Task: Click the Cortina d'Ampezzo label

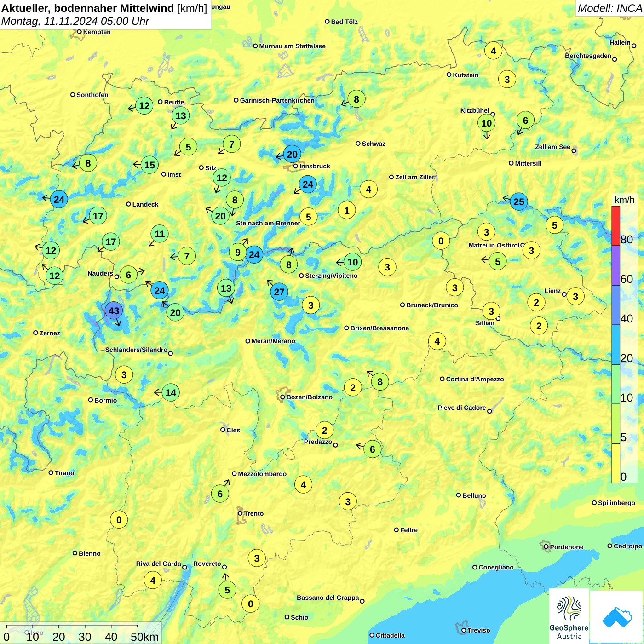Action: click(x=475, y=379)
